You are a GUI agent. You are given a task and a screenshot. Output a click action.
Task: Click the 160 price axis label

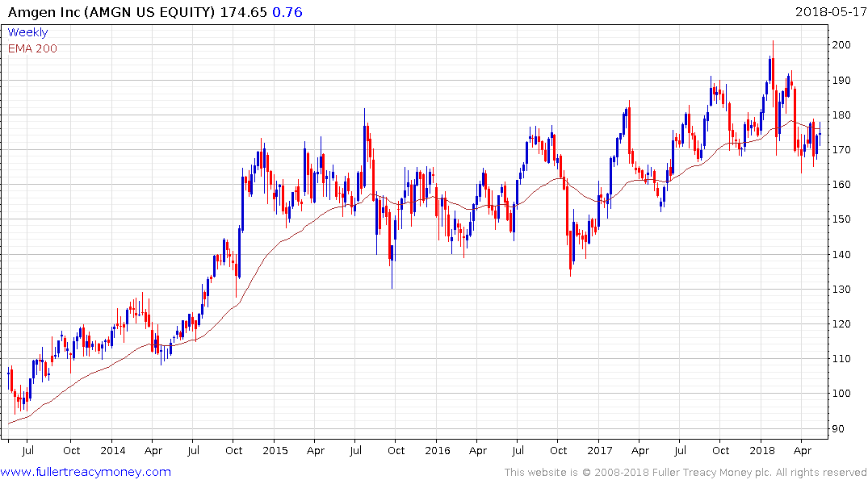[x=841, y=184]
